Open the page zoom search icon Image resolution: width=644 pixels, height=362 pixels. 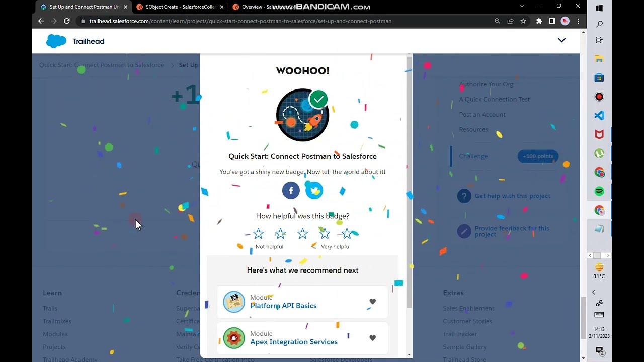point(497,21)
